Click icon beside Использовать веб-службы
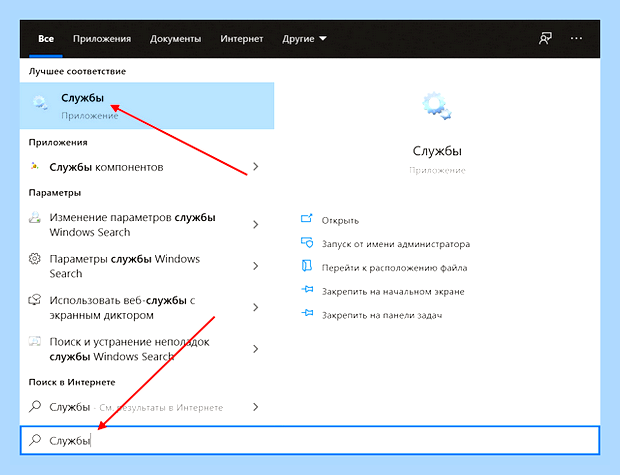 35,300
